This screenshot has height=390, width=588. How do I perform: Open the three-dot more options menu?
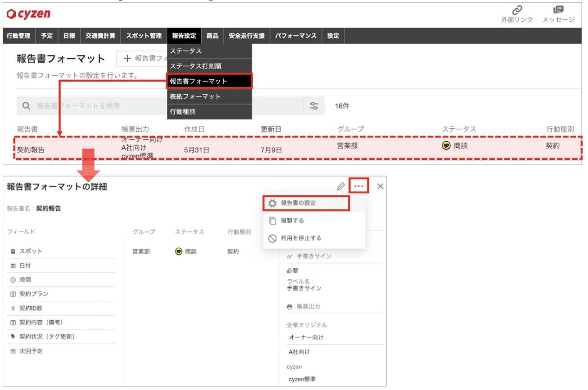358,186
